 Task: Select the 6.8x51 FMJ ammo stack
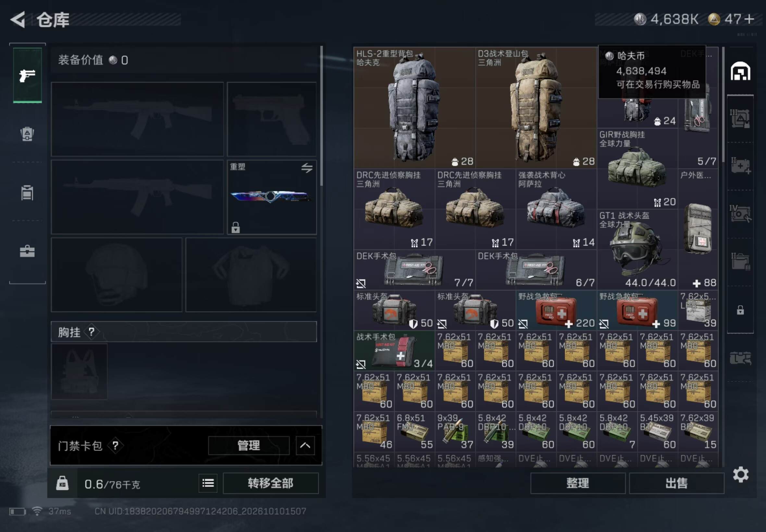tap(414, 431)
